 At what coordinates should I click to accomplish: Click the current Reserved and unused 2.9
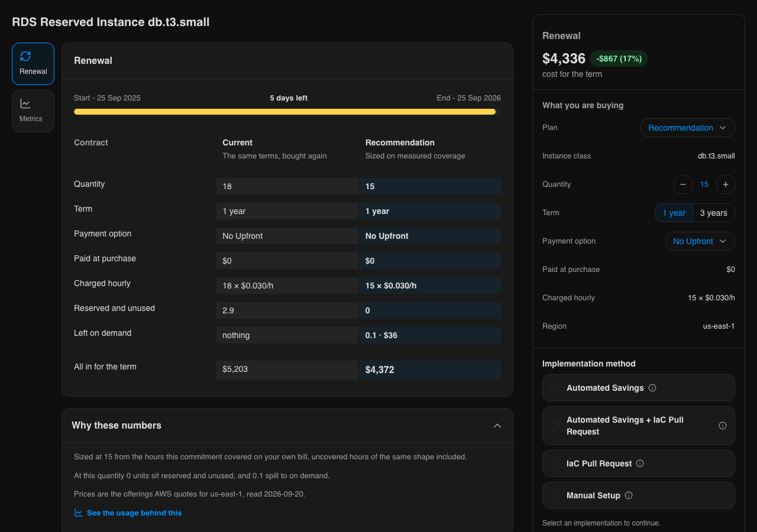click(x=287, y=310)
